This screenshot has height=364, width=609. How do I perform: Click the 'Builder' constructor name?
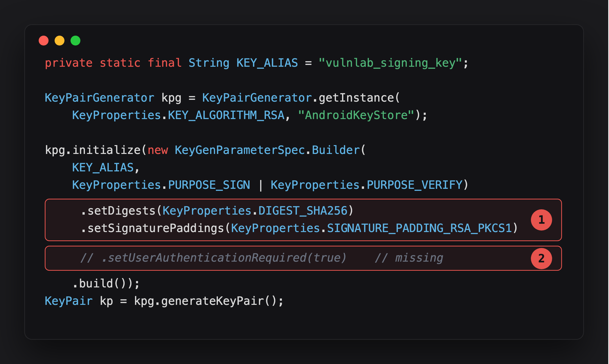(336, 150)
